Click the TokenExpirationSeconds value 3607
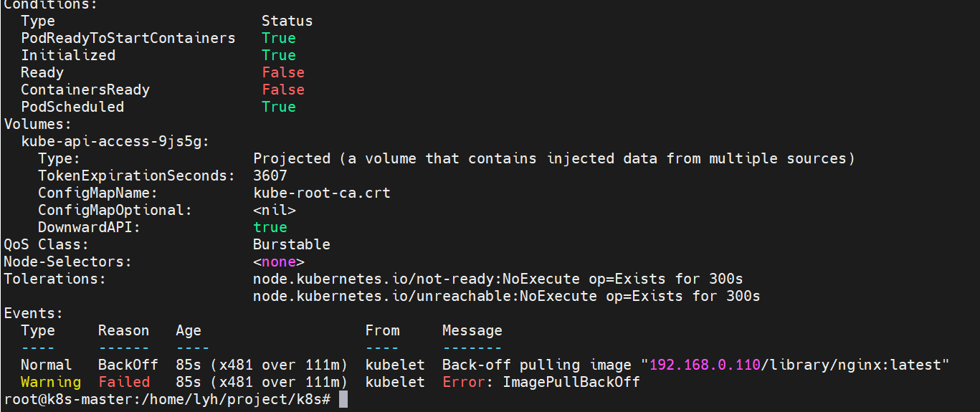The height and width of the screenshot is (412, 980). pos(270,176)
